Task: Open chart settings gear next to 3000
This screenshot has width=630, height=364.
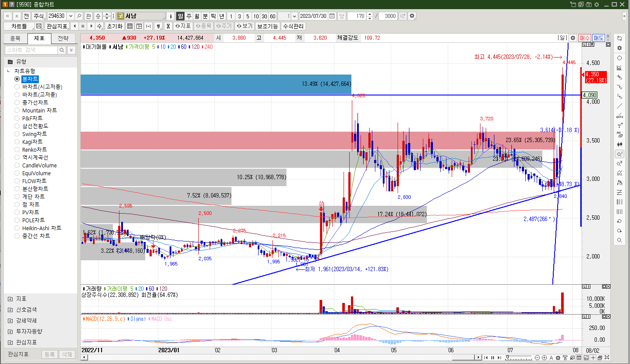Action: click(412, 16)
